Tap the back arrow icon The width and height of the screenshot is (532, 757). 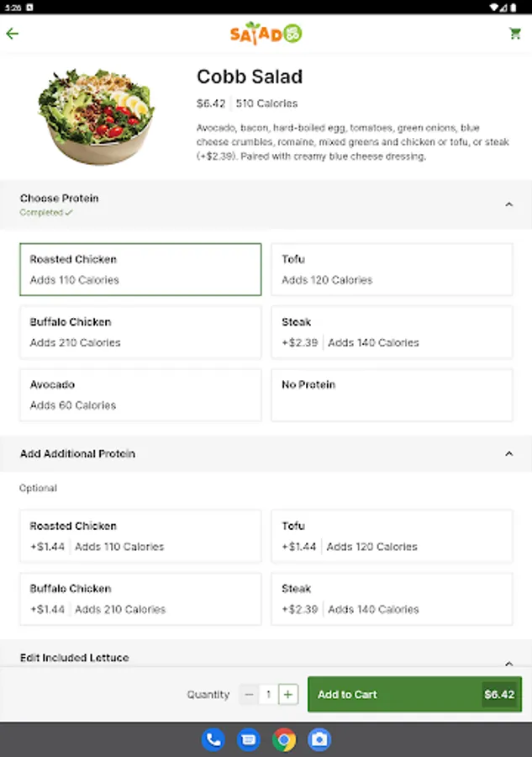12,34
